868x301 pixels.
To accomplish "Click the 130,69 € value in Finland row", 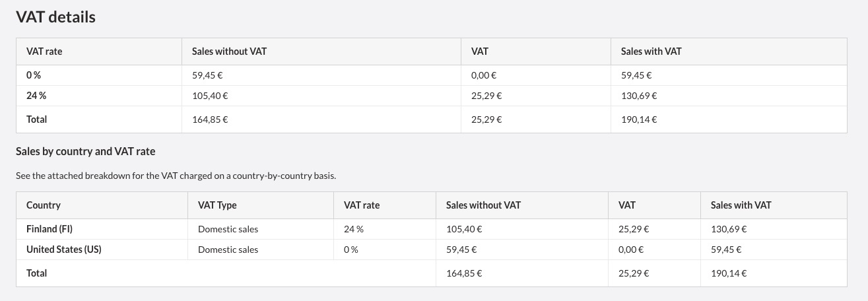I will [729, 229].
